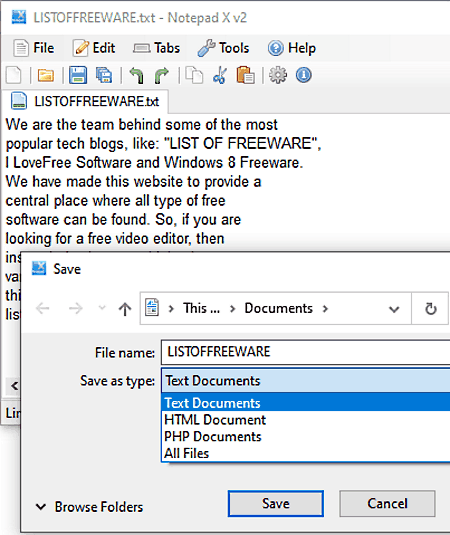Cut text using the scissors icon
Image resolution: width=450 pixels, height=535 pixels.
220,75
